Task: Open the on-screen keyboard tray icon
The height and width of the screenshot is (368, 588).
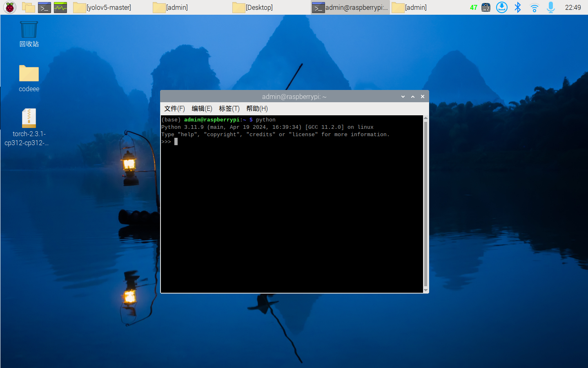Action: coord(486,7)
